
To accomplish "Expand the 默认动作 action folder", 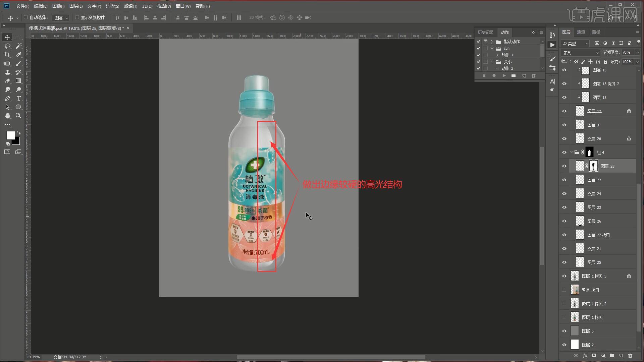I will [x=492, y=42].
